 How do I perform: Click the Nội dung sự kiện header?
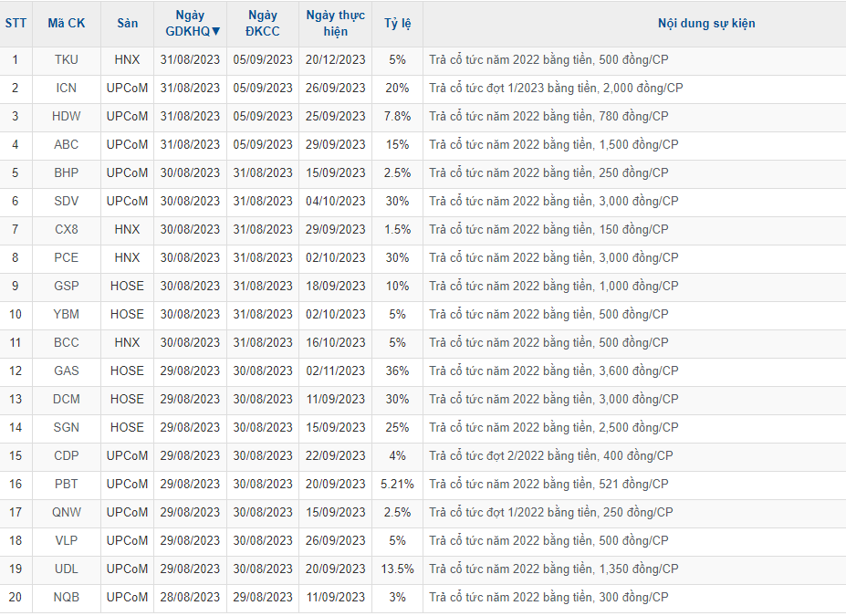pyautogui.click(x=706, y=24)
